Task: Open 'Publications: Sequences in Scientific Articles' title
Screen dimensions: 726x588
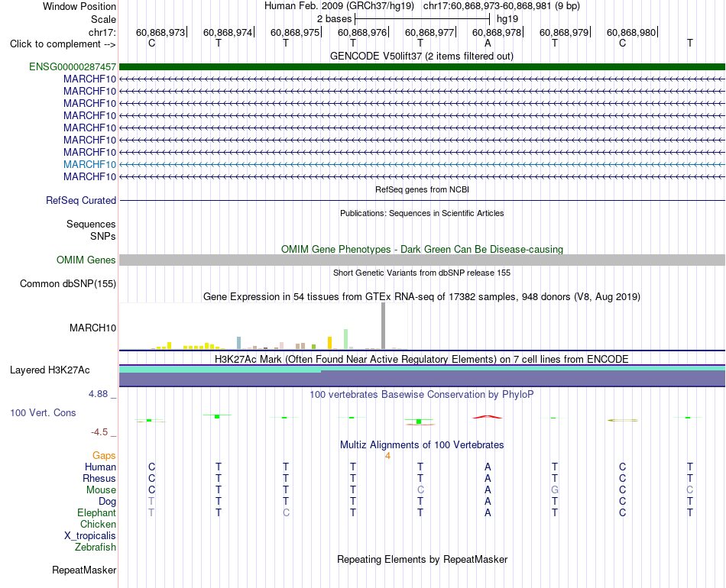Action: (x=422, y=213)
